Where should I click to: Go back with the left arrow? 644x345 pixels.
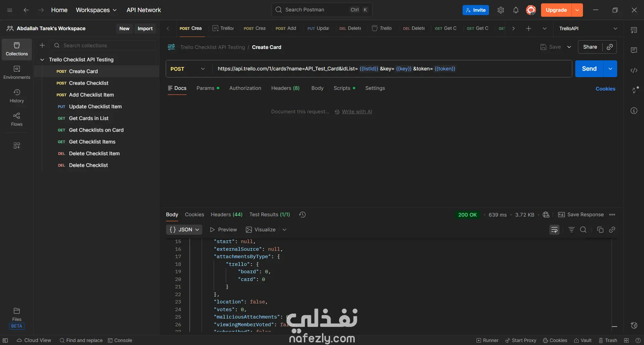(x=26, y=10)
